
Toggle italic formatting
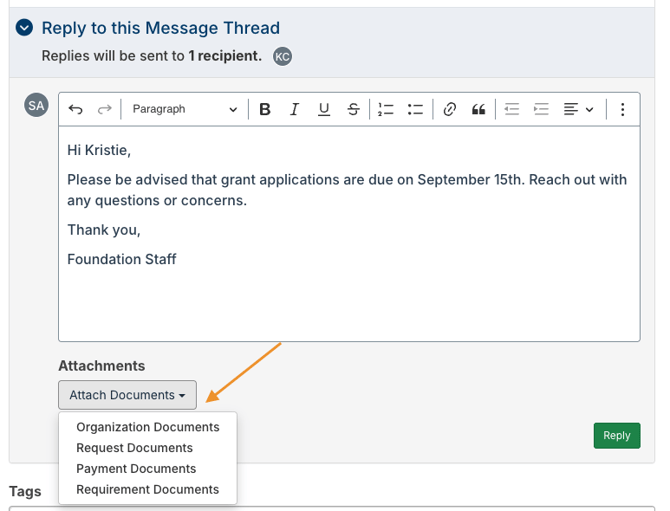[294, 109]
